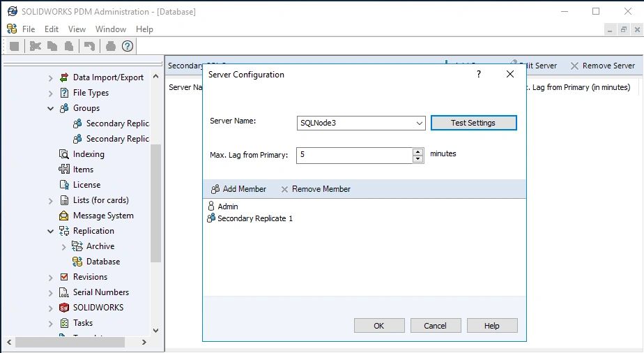The image size is (644, 353).
Task: Increase Max. Lag value with up arrow
Action: click(418, 151)
